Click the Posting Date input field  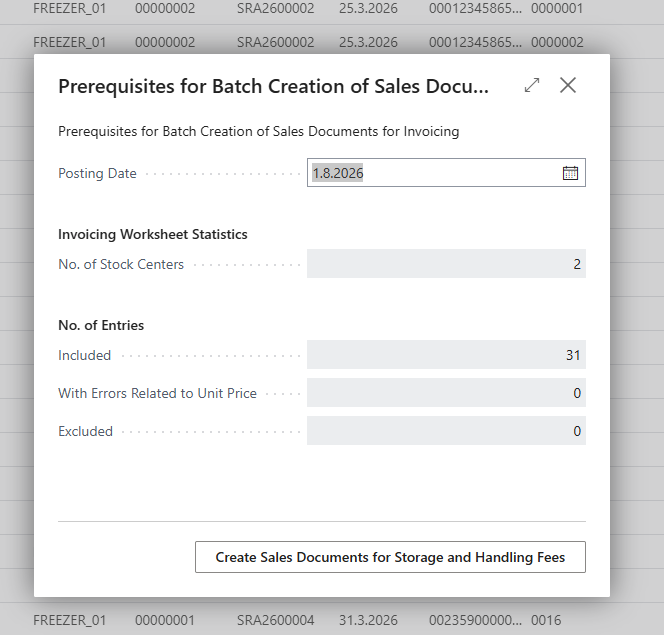pyautogui.click(x=446, y=173)
